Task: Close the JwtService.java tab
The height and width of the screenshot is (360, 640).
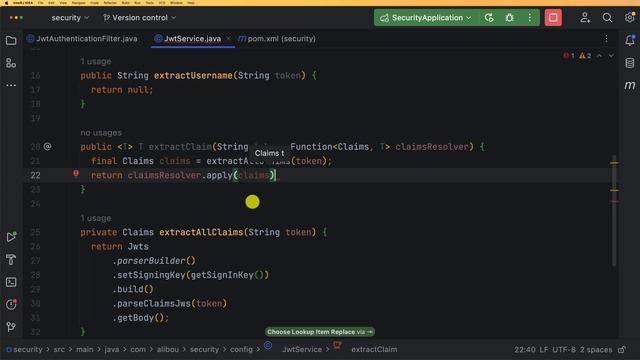Action: point(228,39)
